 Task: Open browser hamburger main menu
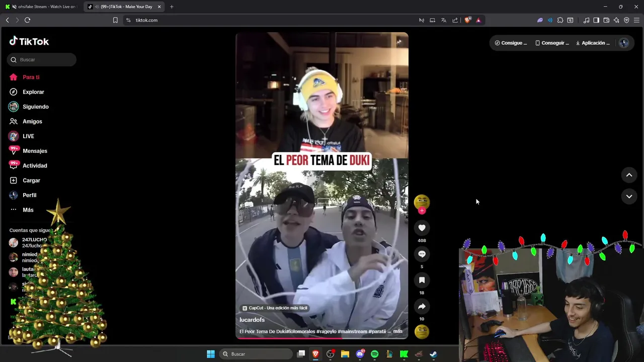point(636,20)
